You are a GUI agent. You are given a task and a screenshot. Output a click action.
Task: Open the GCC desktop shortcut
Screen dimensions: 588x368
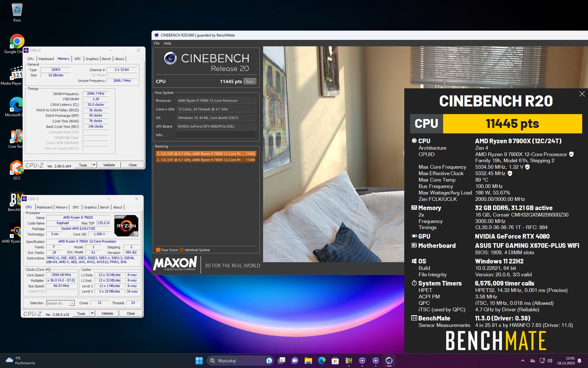[17, 170]
